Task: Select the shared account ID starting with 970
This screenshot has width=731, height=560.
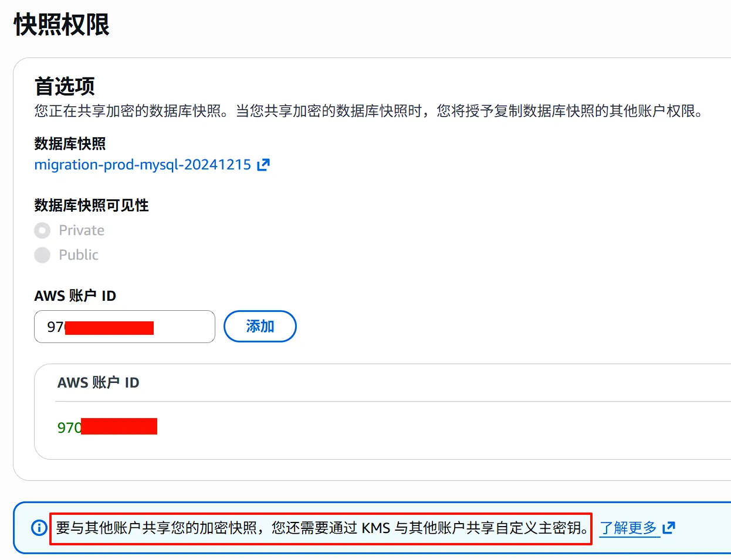Action: (106, 426)
